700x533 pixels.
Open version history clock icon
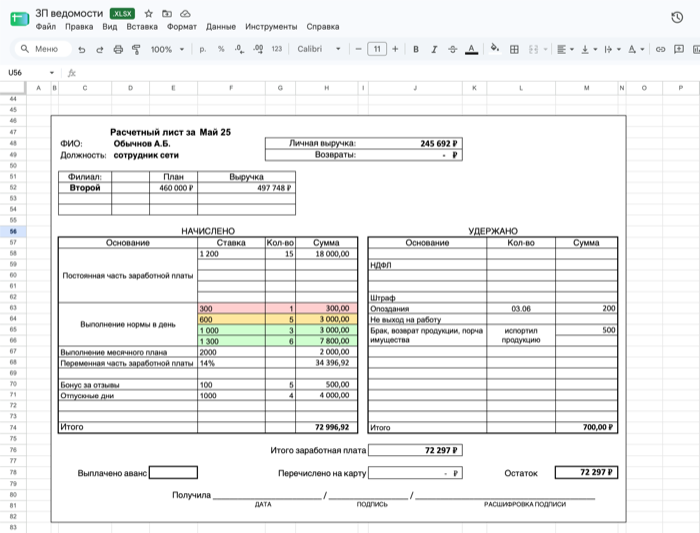pos(677,17)
